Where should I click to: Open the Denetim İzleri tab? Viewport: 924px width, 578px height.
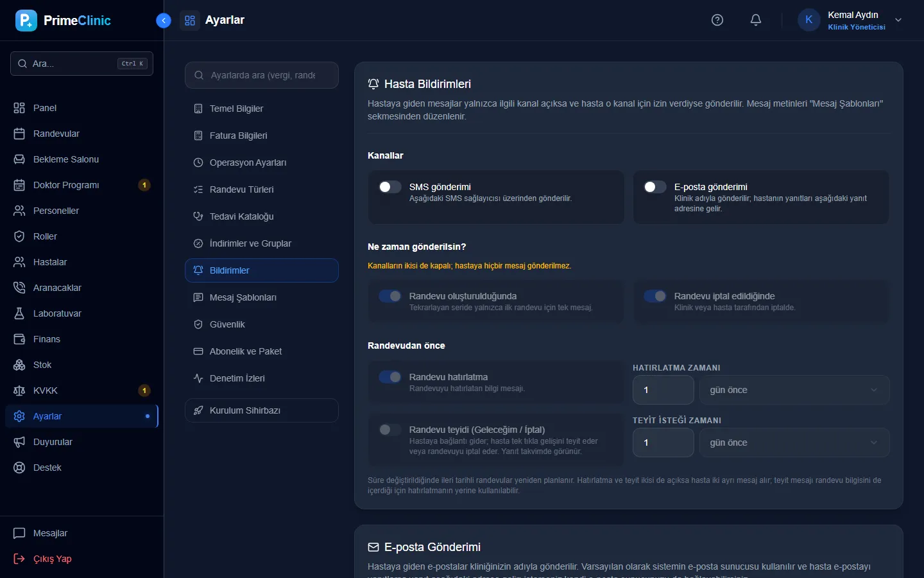pos(262,378)
